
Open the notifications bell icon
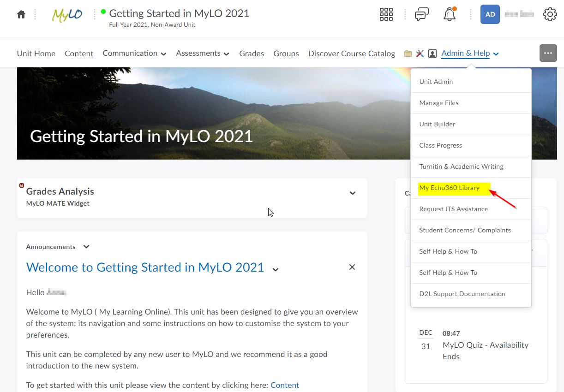click(x=450, y=14)
